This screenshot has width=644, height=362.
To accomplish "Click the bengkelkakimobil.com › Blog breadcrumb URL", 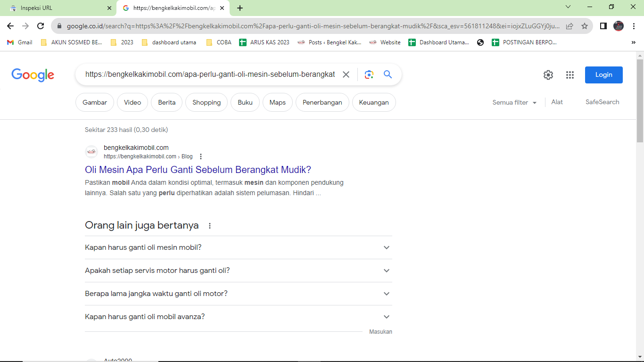I will 148,156.
